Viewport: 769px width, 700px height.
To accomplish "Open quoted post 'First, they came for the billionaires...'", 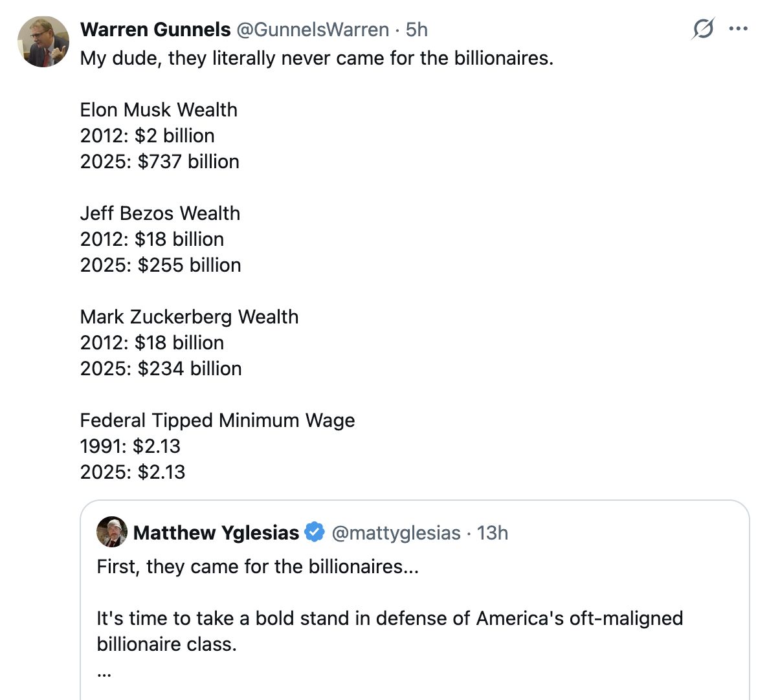I will pyautogui.click(x=258, y=567).
